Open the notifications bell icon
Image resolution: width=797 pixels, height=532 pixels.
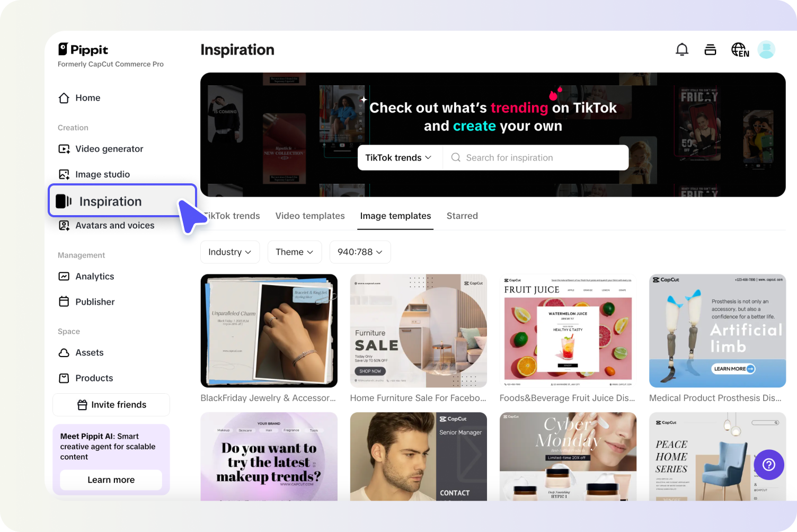tap(682, 50)
